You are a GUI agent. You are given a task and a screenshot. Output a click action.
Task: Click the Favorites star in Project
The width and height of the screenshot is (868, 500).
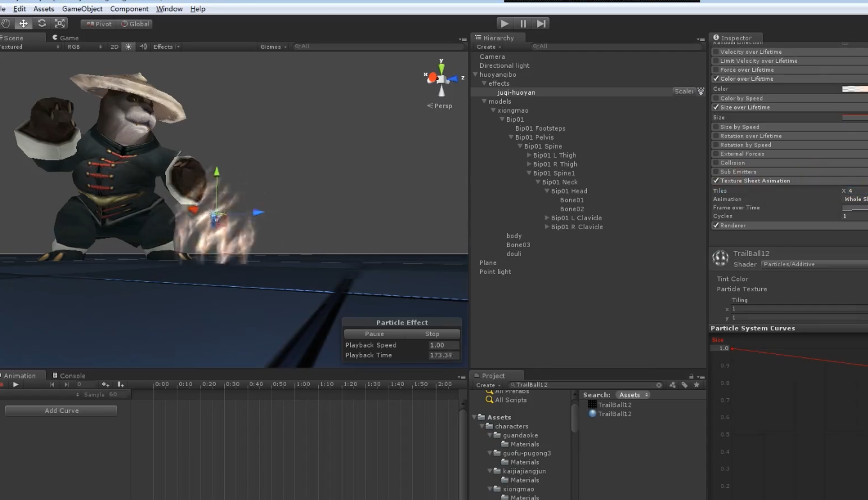696,385
